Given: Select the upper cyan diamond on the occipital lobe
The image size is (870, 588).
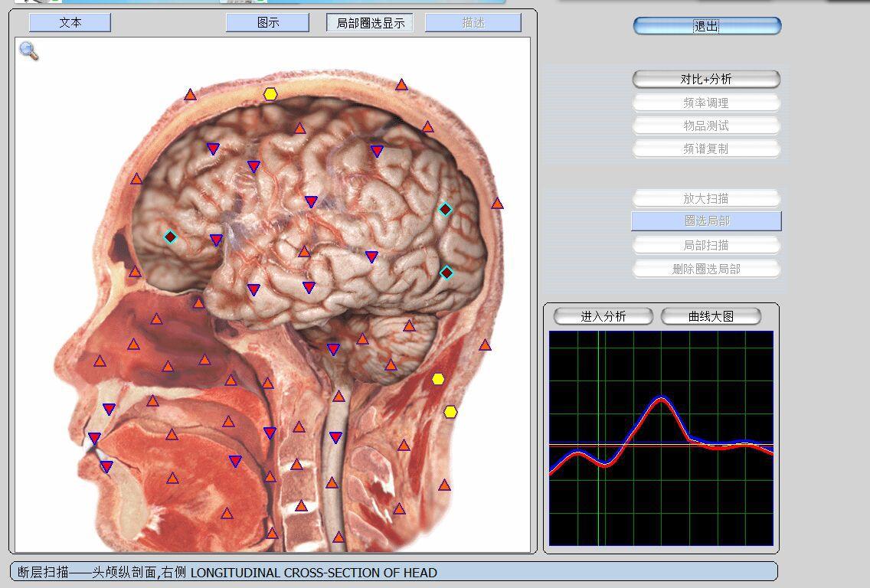Looking at the screenshot, I should click(446, 209).
